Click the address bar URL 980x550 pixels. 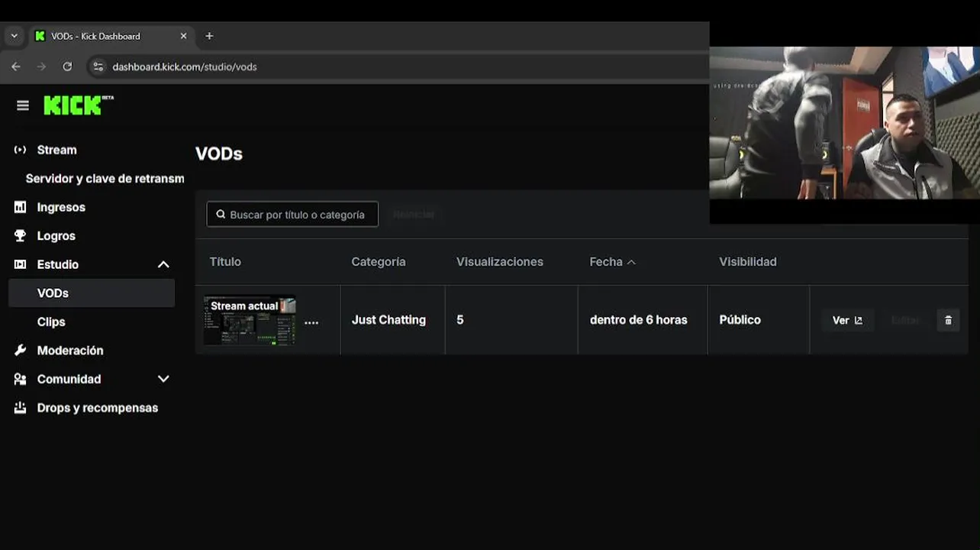pos(185,66)
